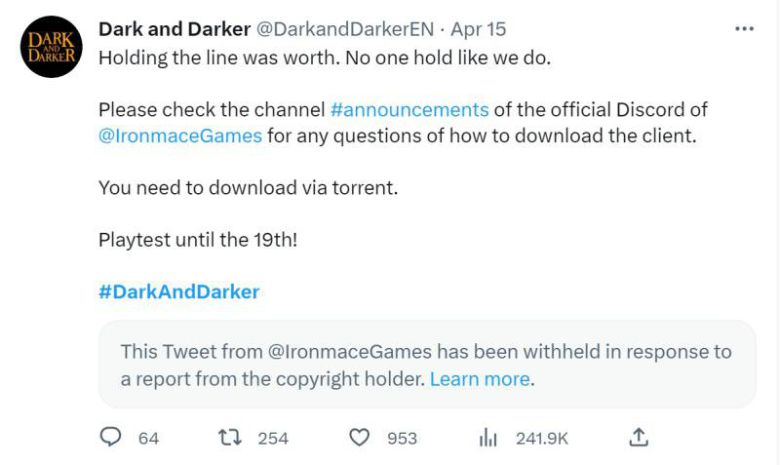The image size is (780, 465).
Task: Open the tweet's three-dot More menu
Action: 744,29
